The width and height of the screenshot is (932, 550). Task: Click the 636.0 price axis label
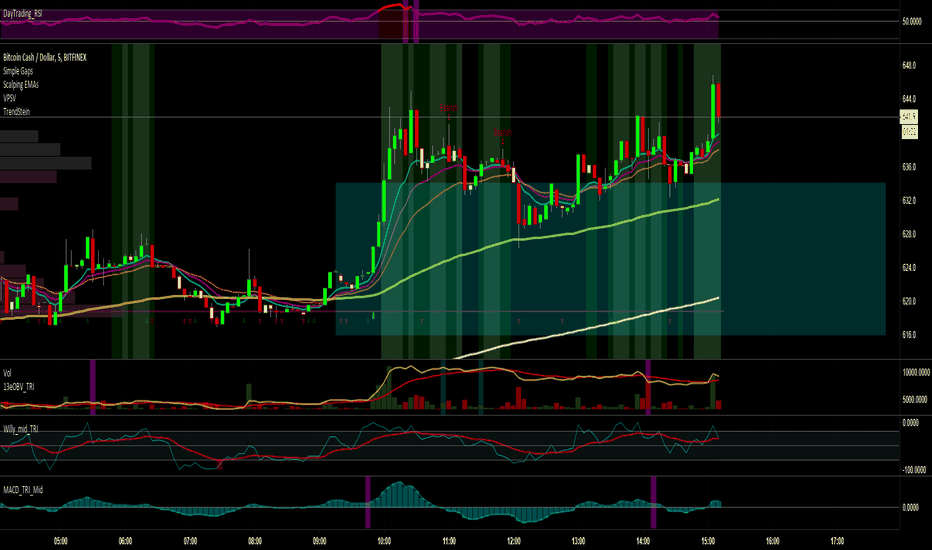[x=909, y=167]
